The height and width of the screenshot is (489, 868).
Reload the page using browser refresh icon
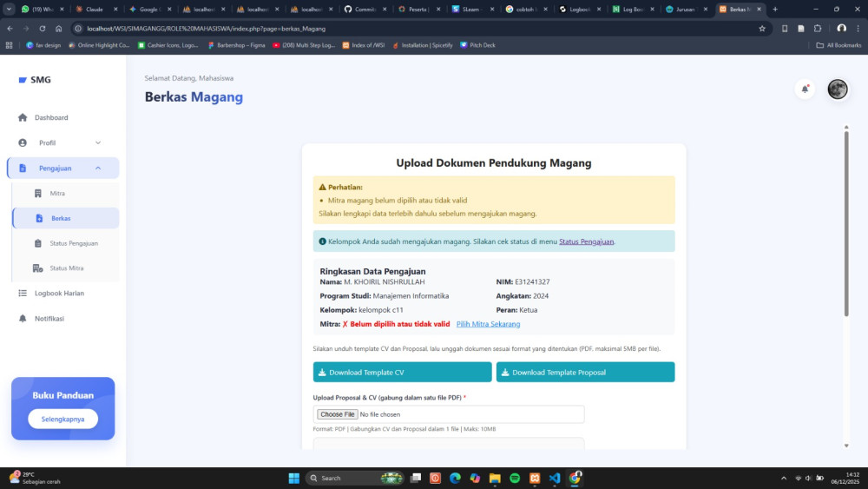pyautogui.click(x=42, y=28)
